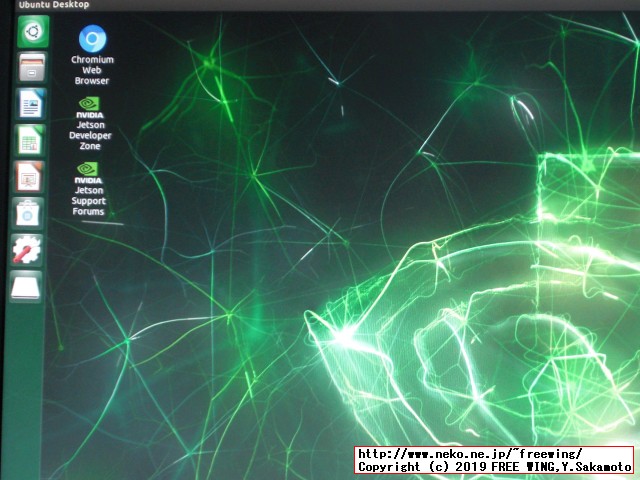Select the Chromium Web Browser desktop icon

pos(92,39)
